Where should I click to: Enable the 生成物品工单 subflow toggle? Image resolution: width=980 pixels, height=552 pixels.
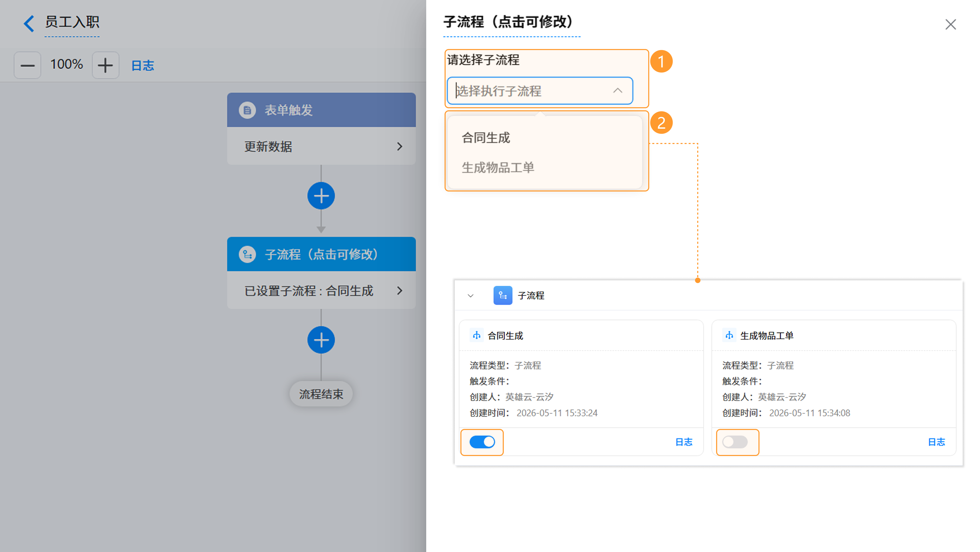click(x=735, y=442)
